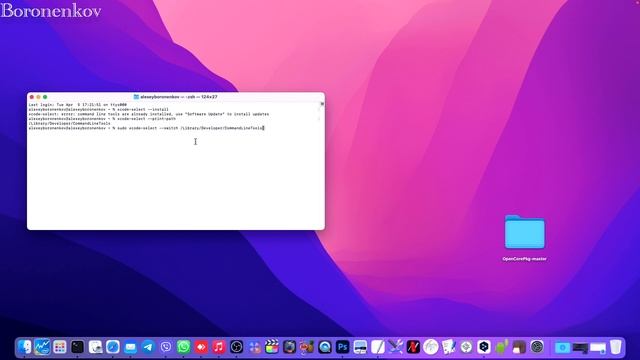Zoom the Terminal window with green button
Viewport: 640px width, 360px height.
(x=45, y=97)
